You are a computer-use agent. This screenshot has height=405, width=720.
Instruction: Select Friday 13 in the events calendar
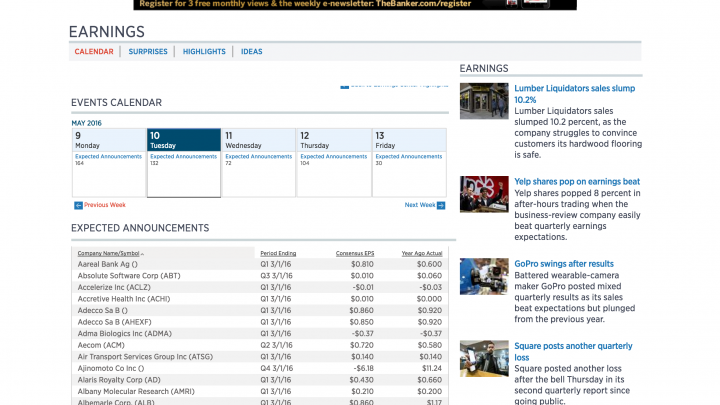(x=409, y=140)
